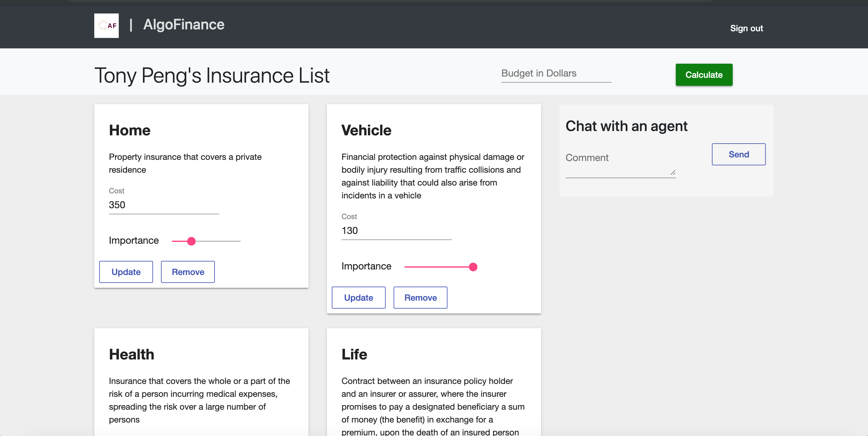Click the Vehicle insurance cost field
Image resolution: width=868 pixels, height=436 pixels.
pos(396,231)
